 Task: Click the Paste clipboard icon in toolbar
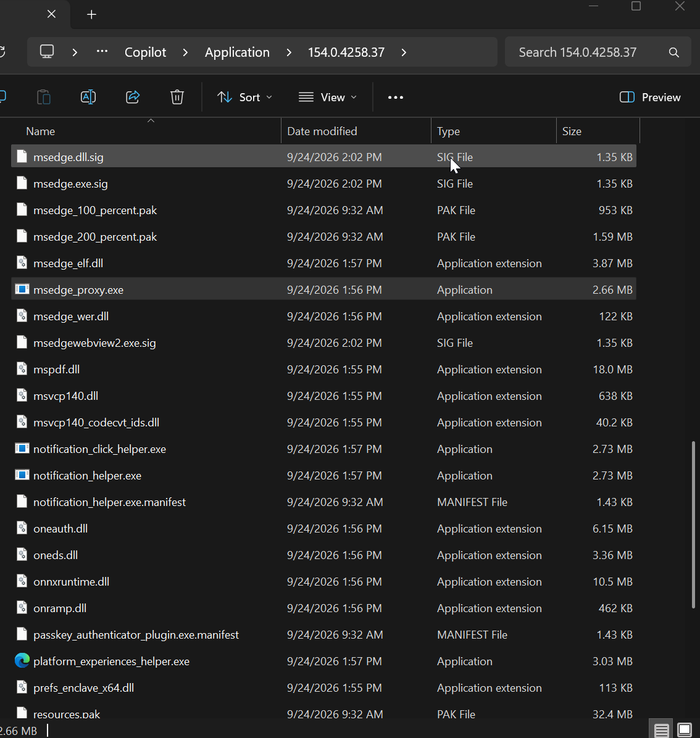(44, 97)
